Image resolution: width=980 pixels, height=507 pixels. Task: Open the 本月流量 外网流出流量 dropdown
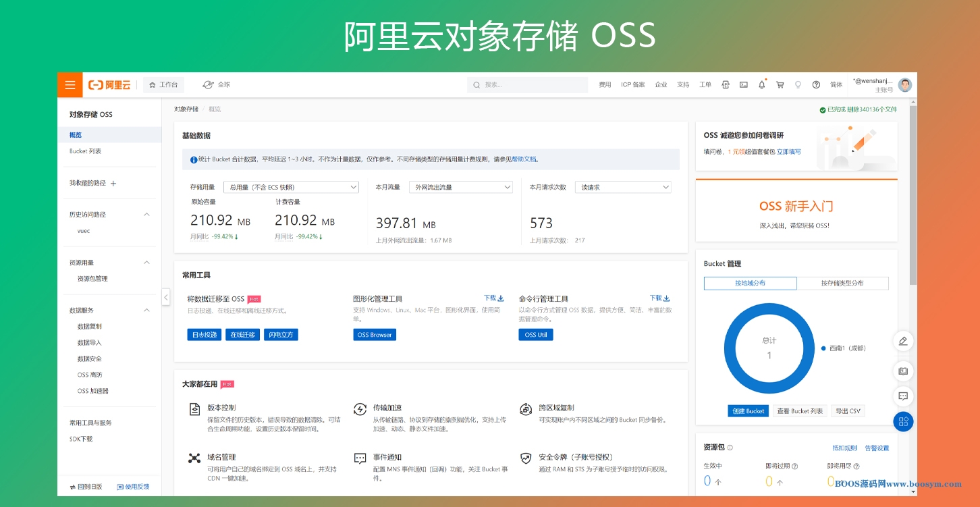[461, 187]
